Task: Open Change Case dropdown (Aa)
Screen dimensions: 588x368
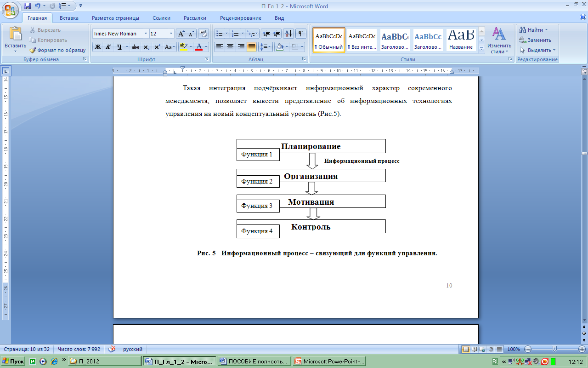Action: 169,47
